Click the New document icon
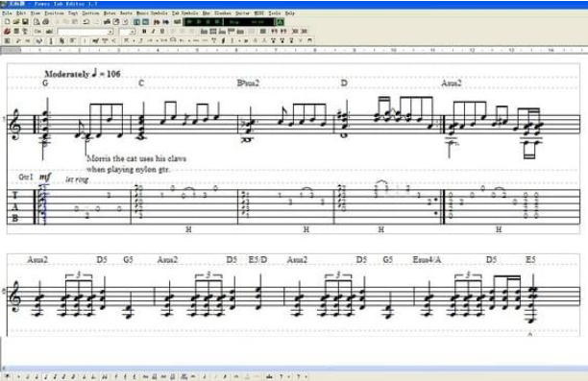The height and width of the screenshot is (381, 588). (7, 22)
